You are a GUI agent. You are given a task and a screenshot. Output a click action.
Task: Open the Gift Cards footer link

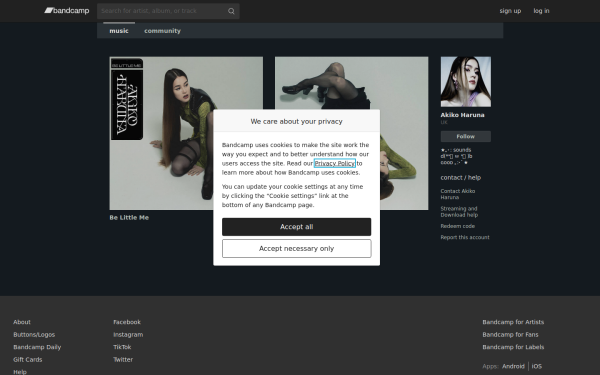(28, 360)
